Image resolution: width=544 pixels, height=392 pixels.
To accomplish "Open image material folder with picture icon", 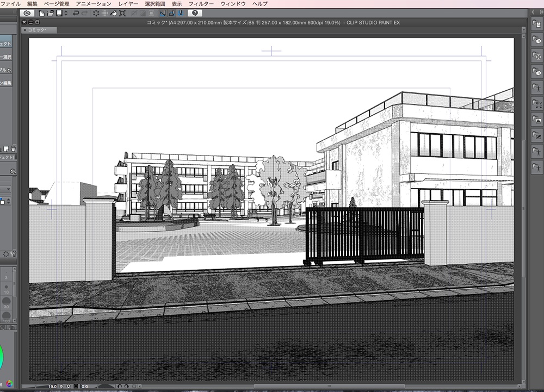I will tap(537, 120).
